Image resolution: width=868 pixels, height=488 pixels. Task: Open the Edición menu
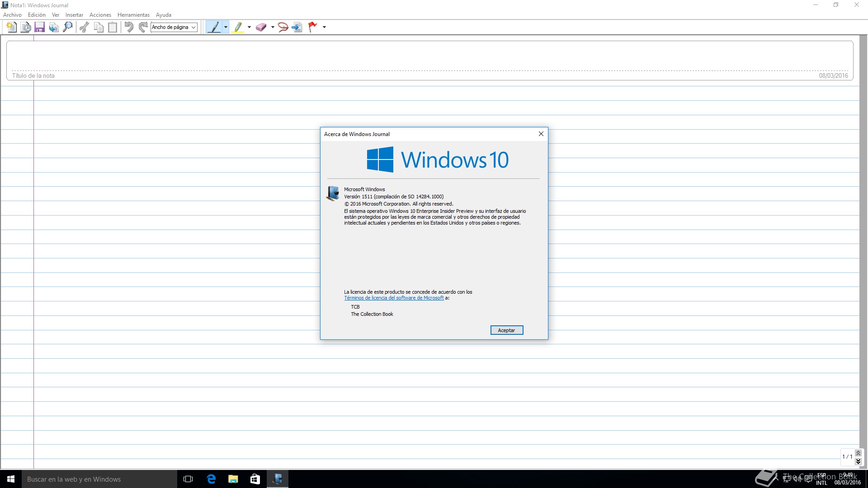point(37,15)
